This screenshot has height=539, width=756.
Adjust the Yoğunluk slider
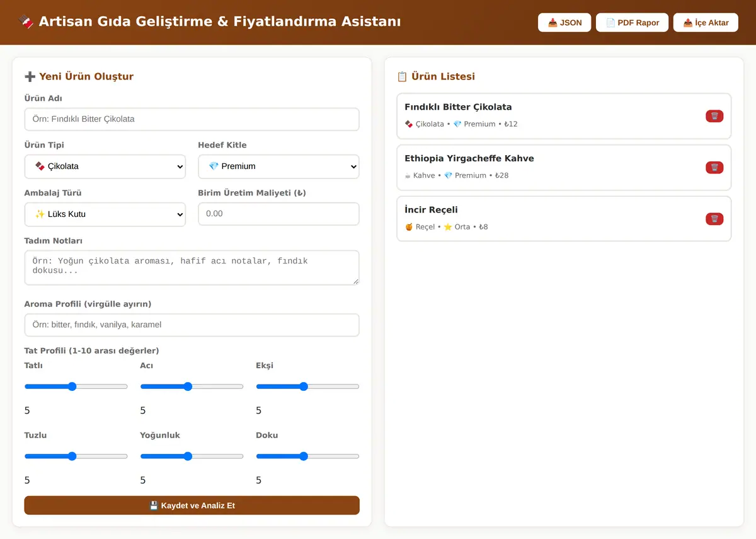(x=192, y=456)
